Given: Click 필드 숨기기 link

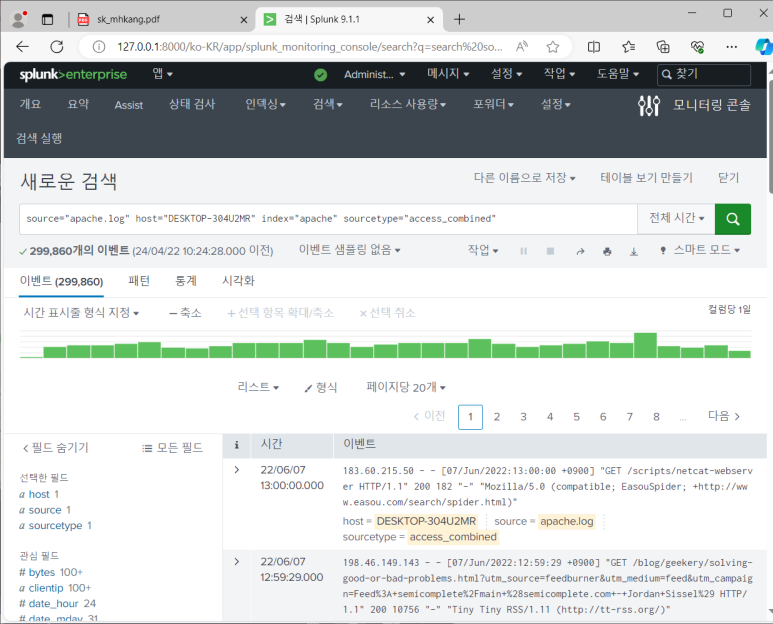Looking at the screenshot, I should point(55,448).
